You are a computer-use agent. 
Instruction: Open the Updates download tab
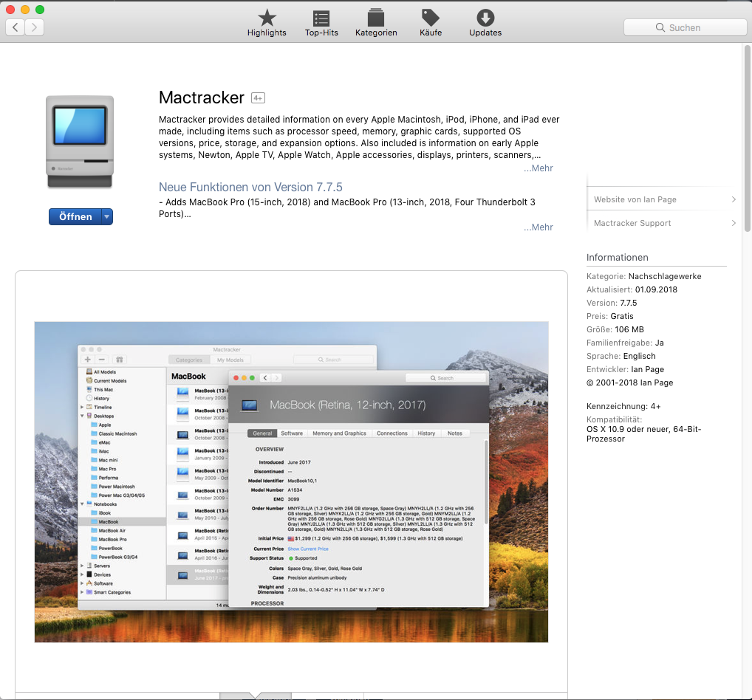click(x=485, y=23)
